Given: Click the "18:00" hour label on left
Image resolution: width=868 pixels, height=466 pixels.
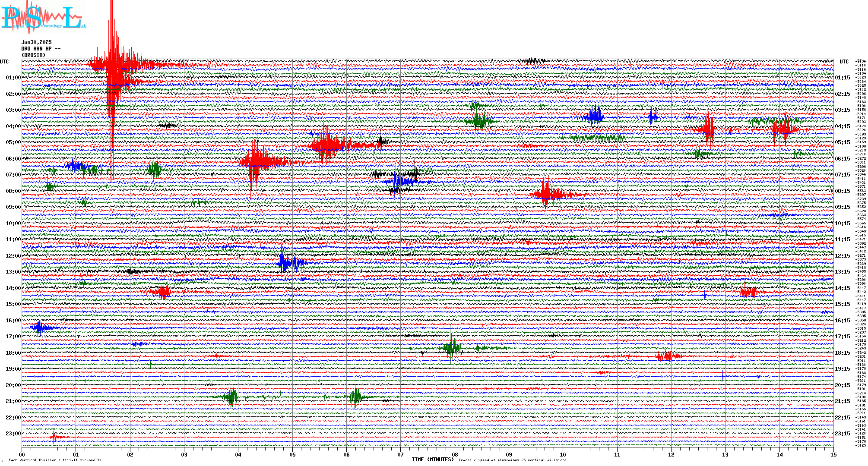Looking at the screenshot, I should click(x=13, y=353).
